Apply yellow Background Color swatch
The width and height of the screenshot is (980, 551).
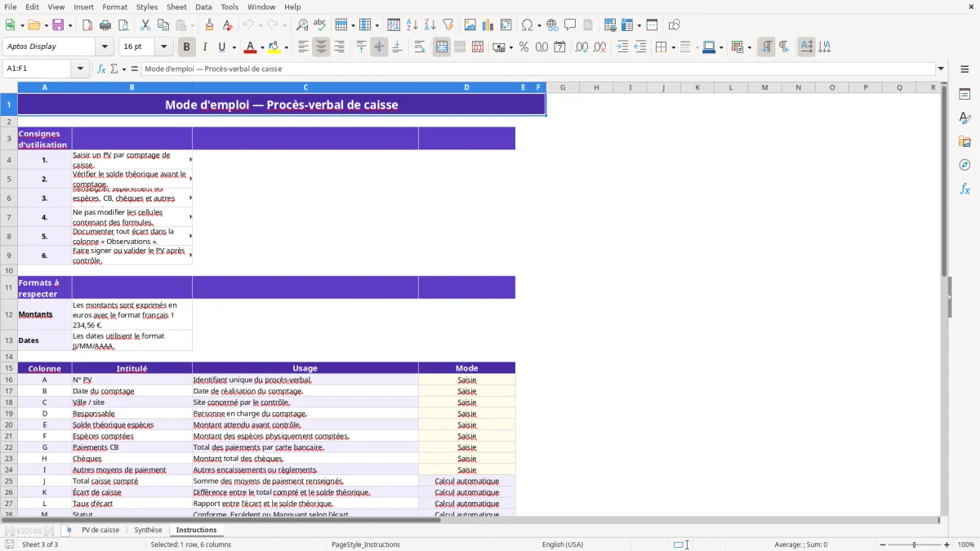click(x=274, y=47)
